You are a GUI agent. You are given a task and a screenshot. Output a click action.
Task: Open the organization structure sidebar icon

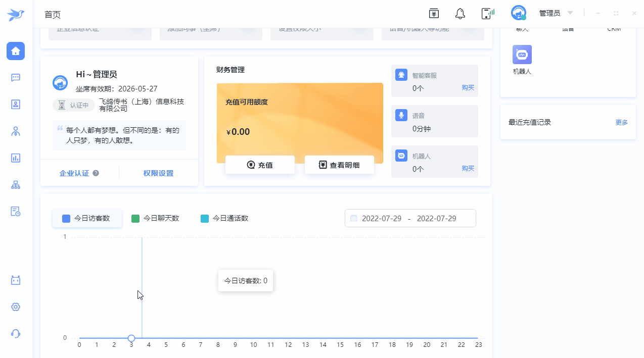pyautogui.click(x=16, y=185)
